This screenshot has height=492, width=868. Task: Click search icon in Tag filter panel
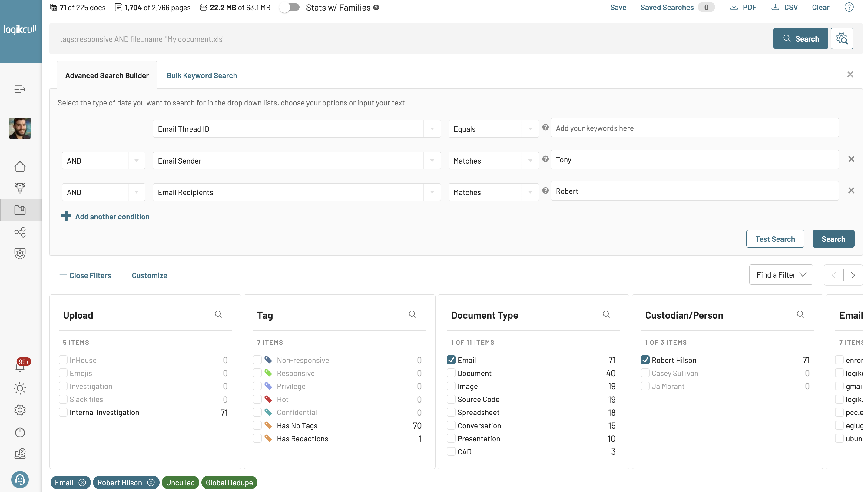[x=412, y=314]
